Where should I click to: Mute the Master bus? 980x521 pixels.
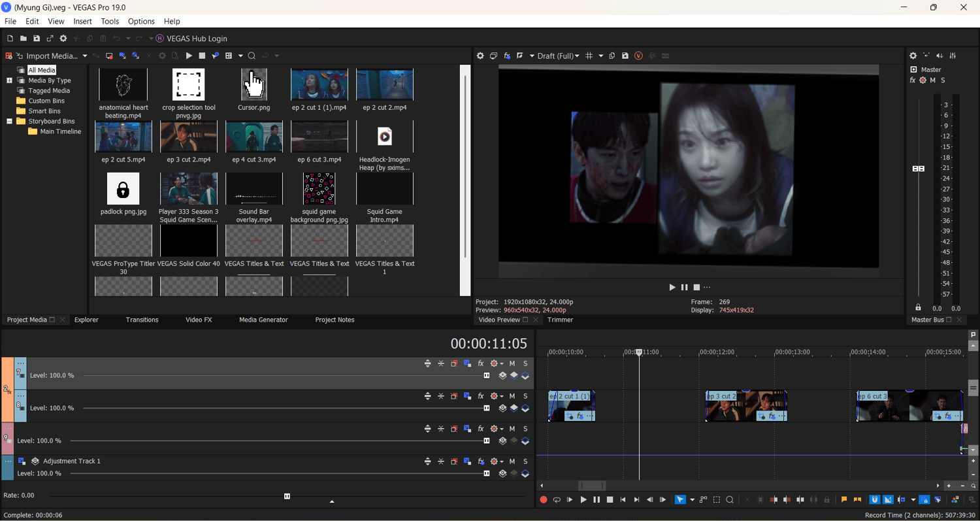coord(933,80)
